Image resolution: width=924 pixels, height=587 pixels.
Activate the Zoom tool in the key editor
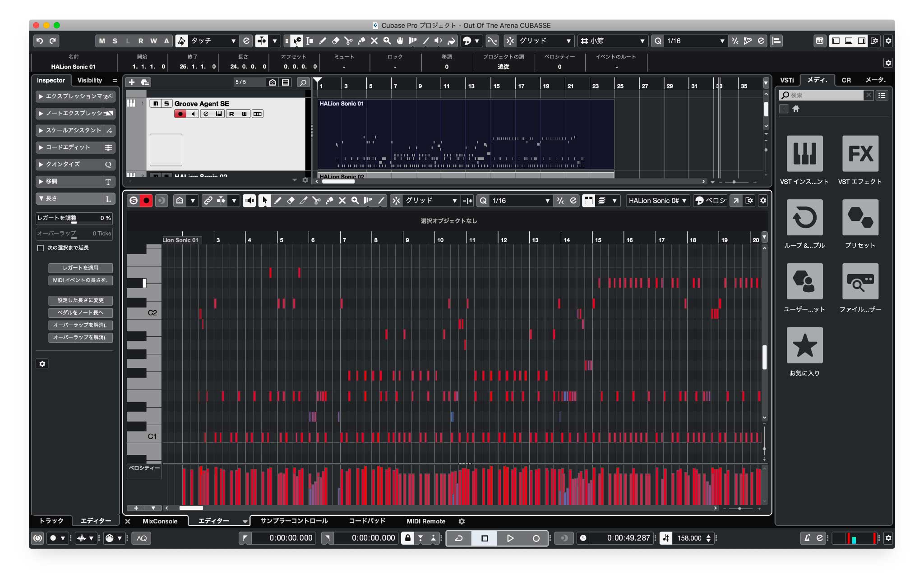coord(355,201)
